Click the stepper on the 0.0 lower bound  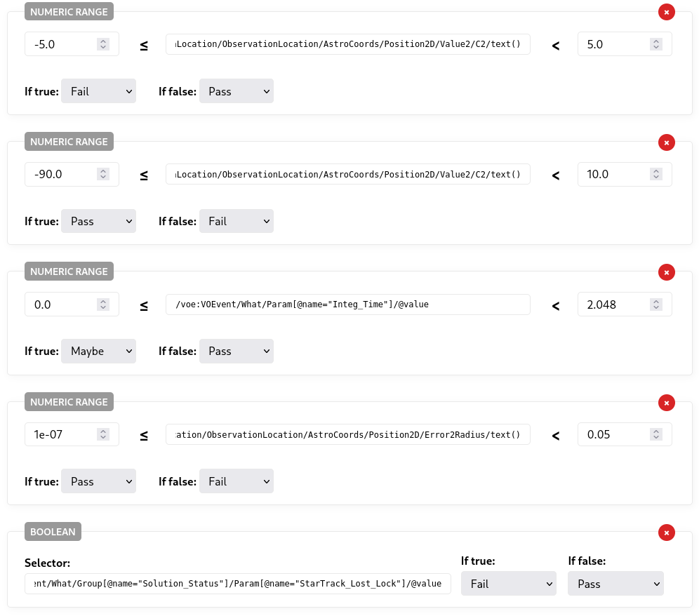click(103, 304)
